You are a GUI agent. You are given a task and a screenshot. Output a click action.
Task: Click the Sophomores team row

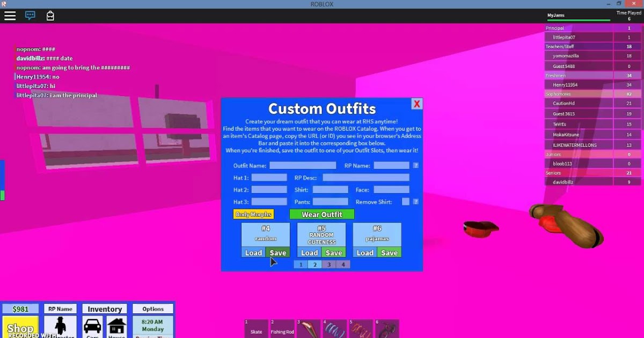point(593,94)
